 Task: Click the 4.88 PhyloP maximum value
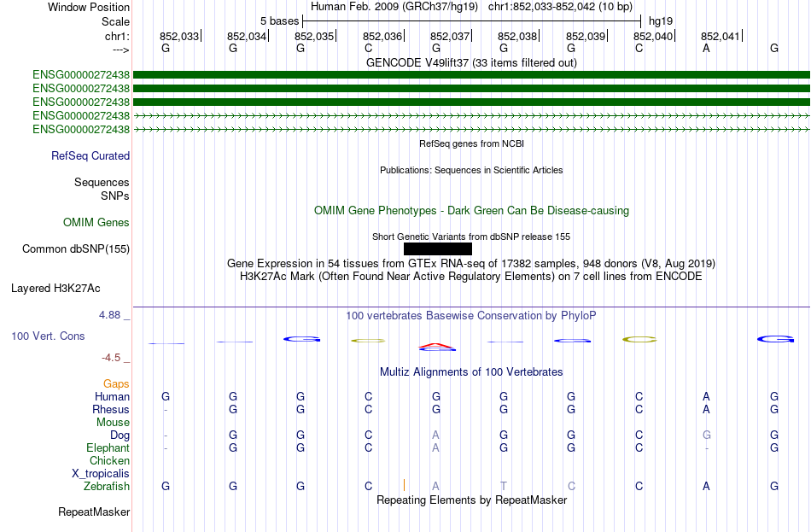pyautogui.click(x=109, y=315)
